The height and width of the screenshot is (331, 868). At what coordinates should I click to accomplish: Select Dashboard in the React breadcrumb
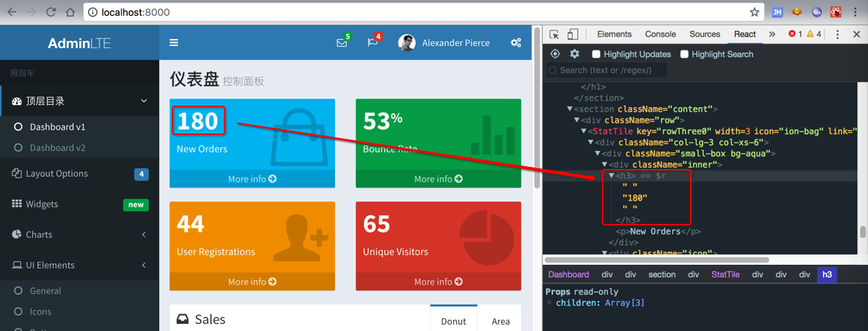point(568,275)
